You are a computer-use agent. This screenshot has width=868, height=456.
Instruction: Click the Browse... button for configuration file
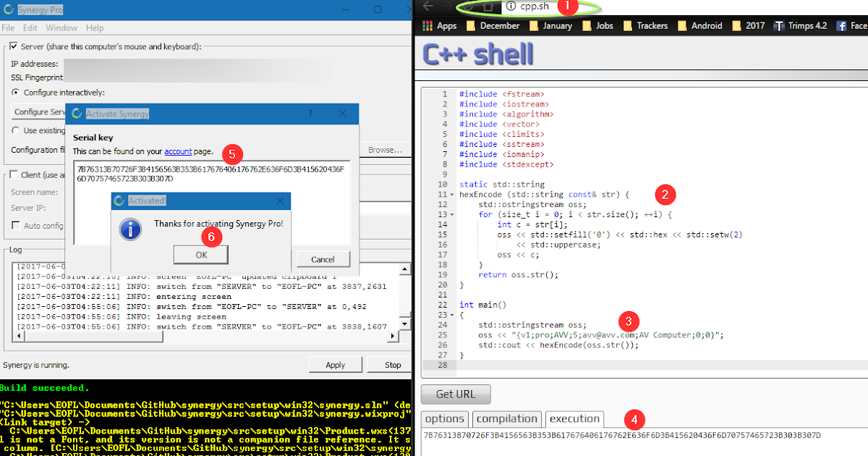[x=385, y=151]
